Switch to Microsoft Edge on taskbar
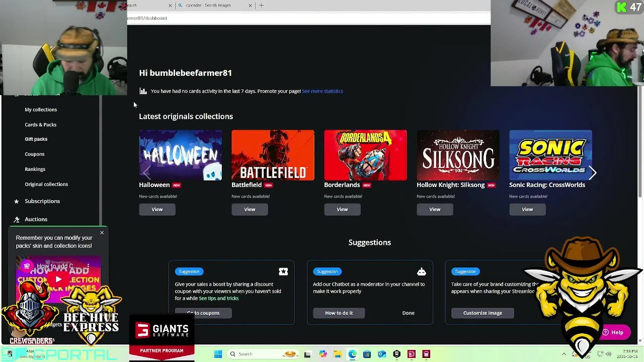 point(352,354)
